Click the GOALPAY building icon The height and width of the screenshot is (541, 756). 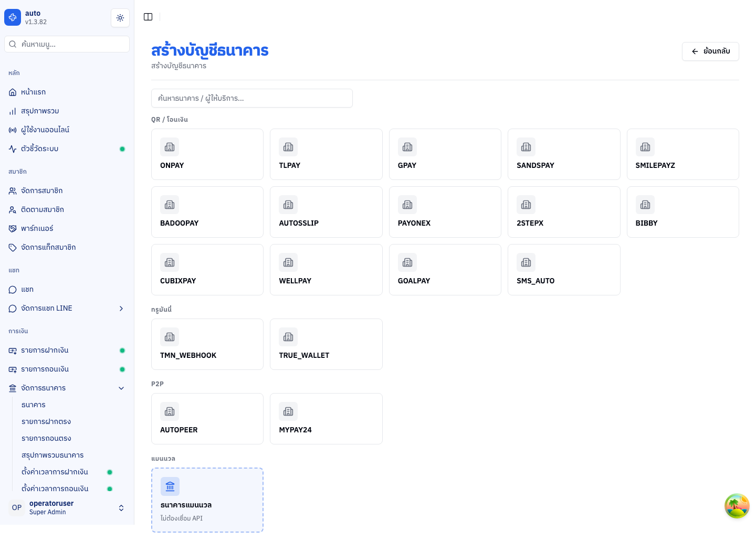(x=407, y=262)
